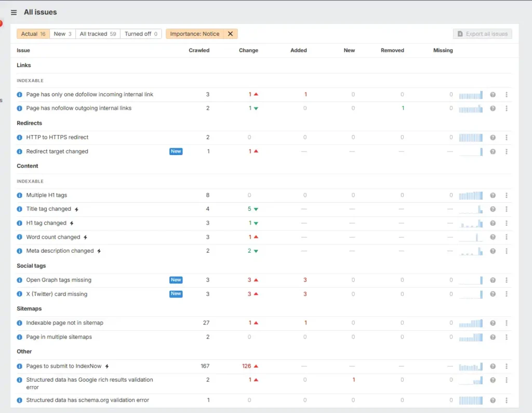
Task: Sort by the Added column
Action: (299, 50)
